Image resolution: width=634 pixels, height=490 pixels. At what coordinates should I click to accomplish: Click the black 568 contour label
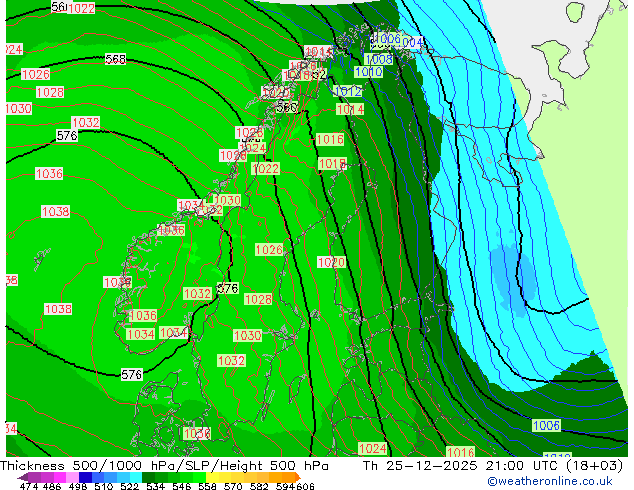(115, 59)
